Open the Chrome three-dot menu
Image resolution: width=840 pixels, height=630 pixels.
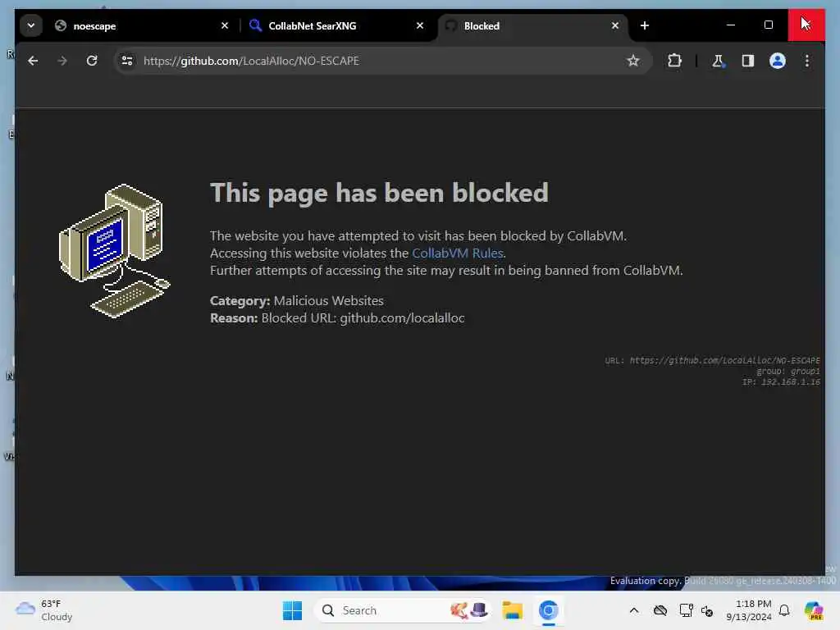(x=807, y=61)
